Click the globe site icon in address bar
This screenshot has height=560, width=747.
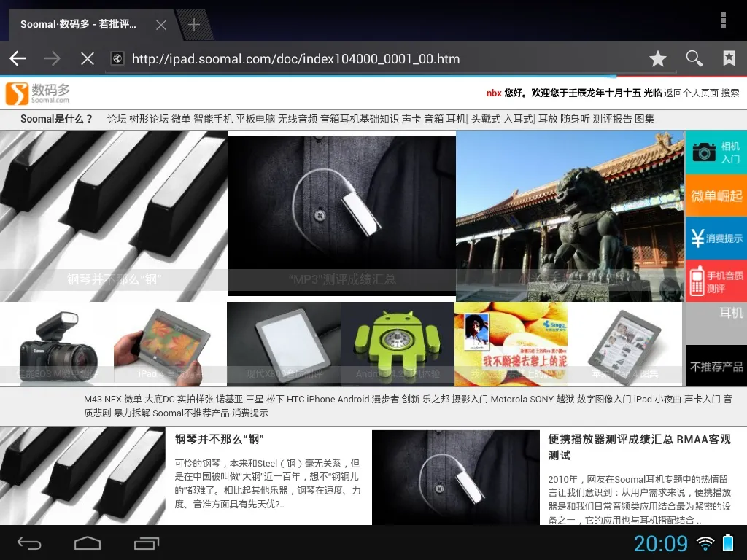point(117,58)
